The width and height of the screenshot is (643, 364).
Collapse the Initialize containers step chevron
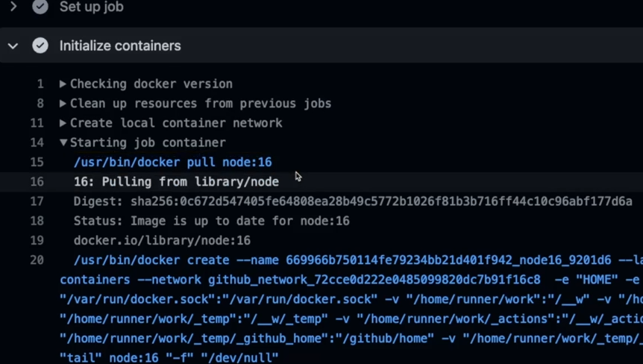[x=13, y=46]
